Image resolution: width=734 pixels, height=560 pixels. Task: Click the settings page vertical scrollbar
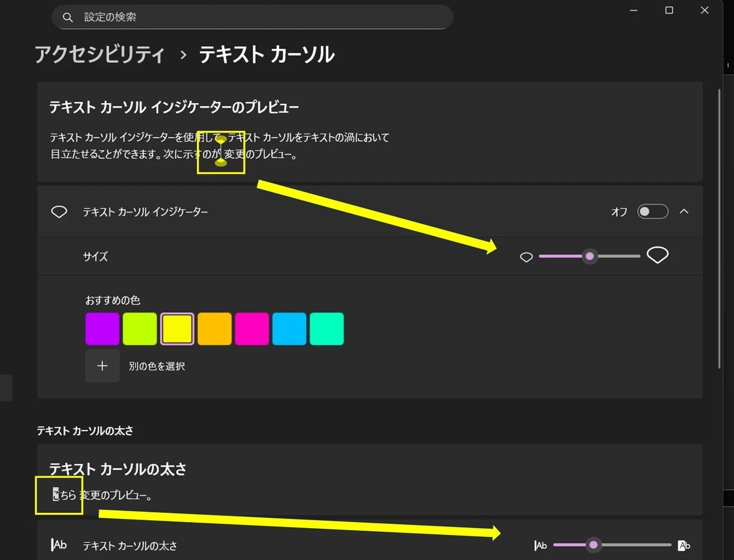point(719,229)
